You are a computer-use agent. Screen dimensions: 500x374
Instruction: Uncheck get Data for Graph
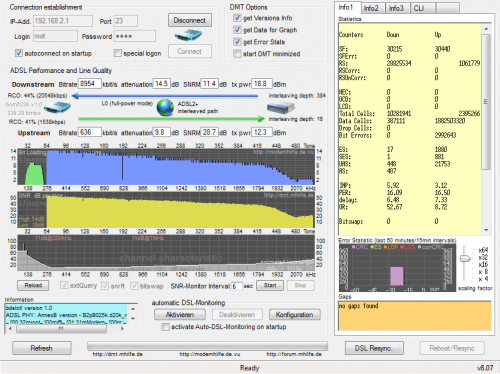point(237,30)
